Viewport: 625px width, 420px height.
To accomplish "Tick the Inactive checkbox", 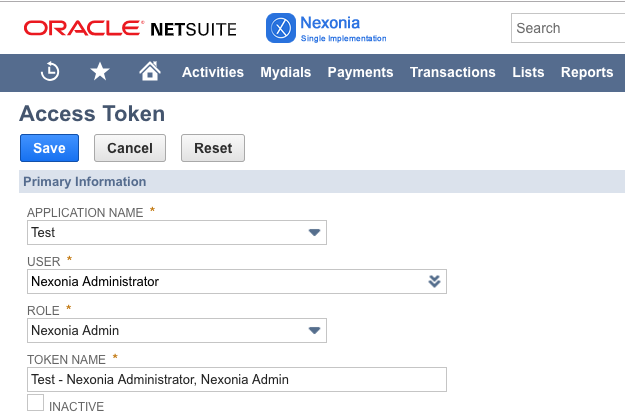I will (36, 403).
